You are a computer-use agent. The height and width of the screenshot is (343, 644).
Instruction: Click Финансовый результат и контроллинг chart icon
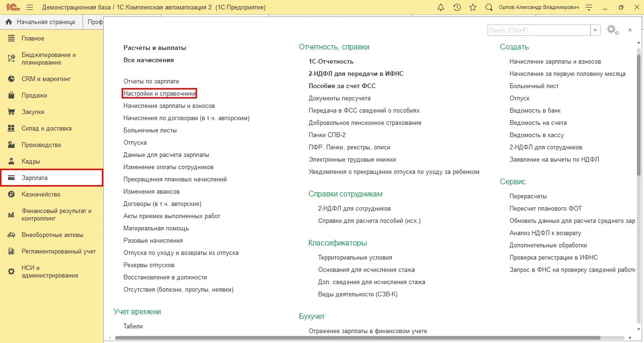pos(12,215)
